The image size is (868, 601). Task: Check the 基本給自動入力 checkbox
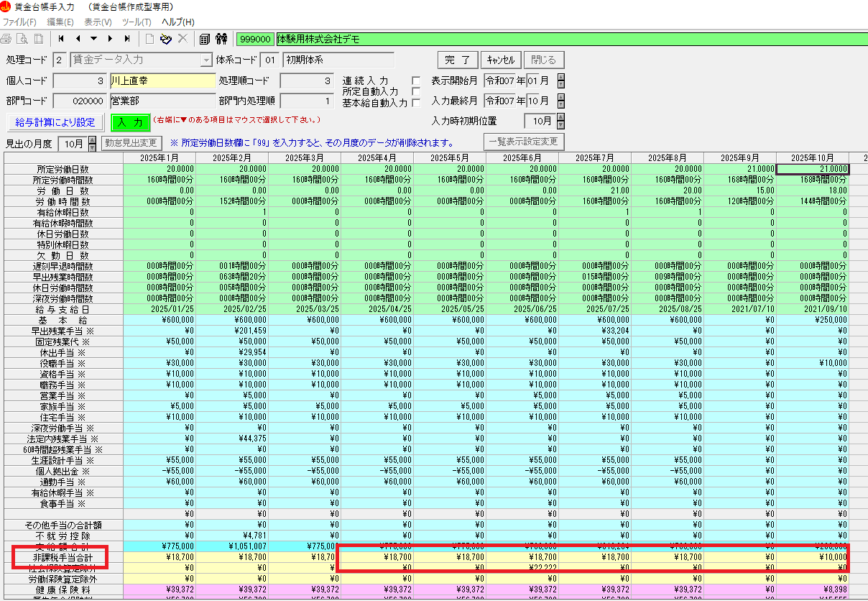[x=415, y=102]
